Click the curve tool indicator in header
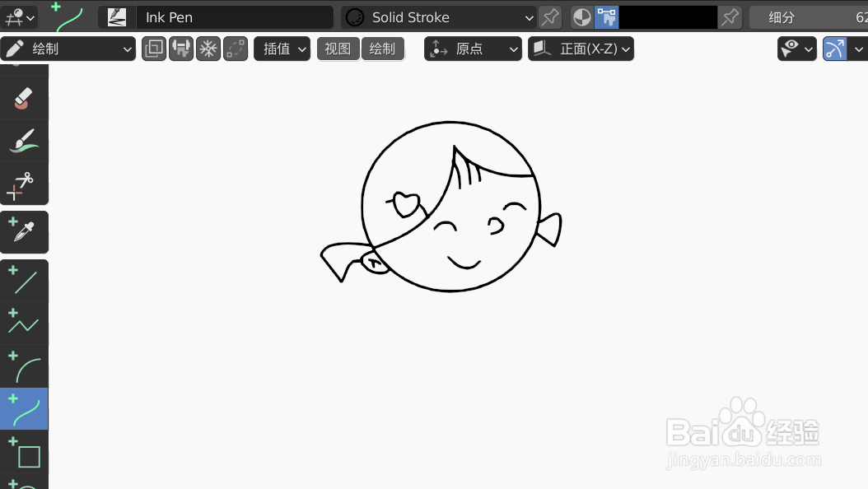 tap(68, 16)
